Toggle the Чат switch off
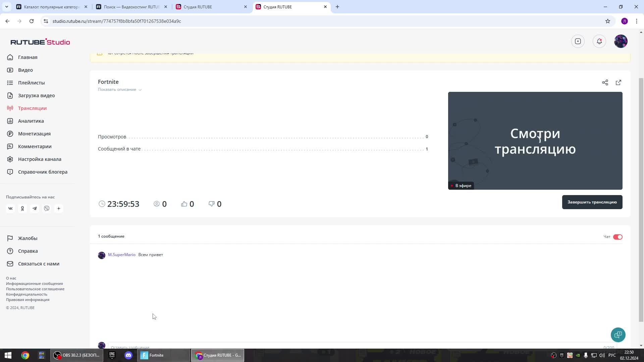The image size is (644, 362). click(617, 237)
